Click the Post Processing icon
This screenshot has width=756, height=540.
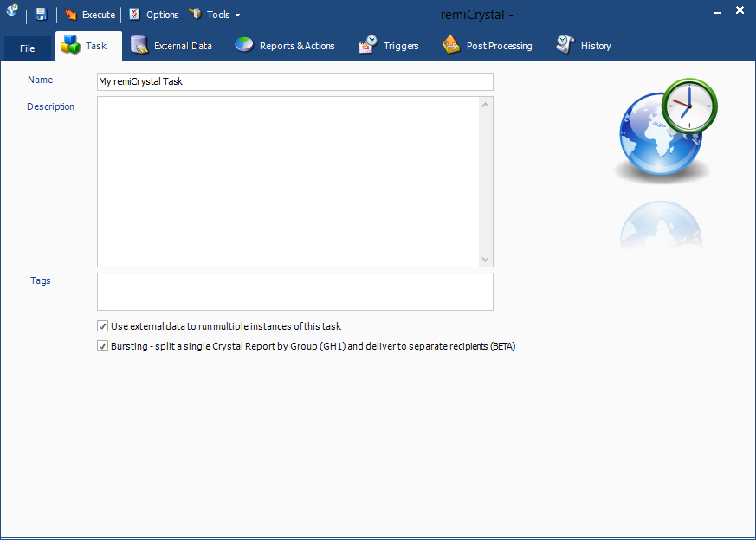click(451, 45)
